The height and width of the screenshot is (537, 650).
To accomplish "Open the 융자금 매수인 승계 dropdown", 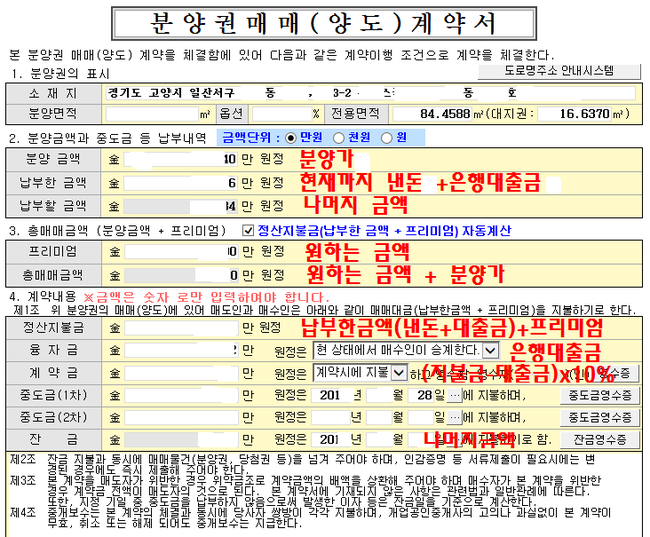I will click(490, 350).
